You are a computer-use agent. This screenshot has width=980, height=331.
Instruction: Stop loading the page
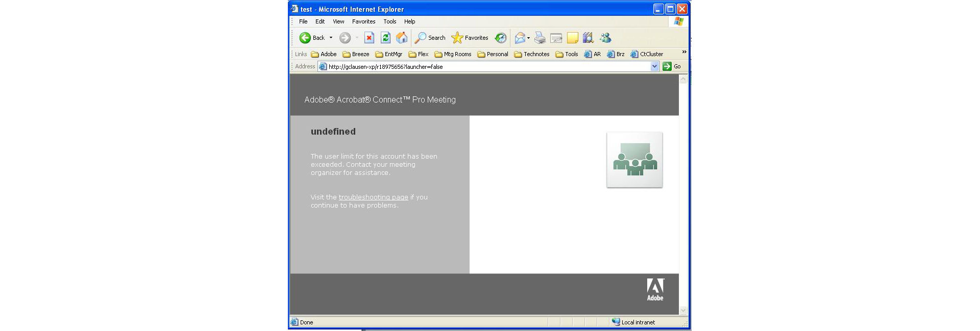(x=369, y=38)
